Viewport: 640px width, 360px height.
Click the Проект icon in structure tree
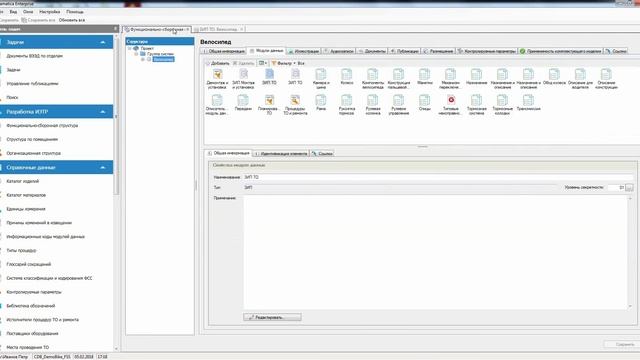(x=136, y=48)
